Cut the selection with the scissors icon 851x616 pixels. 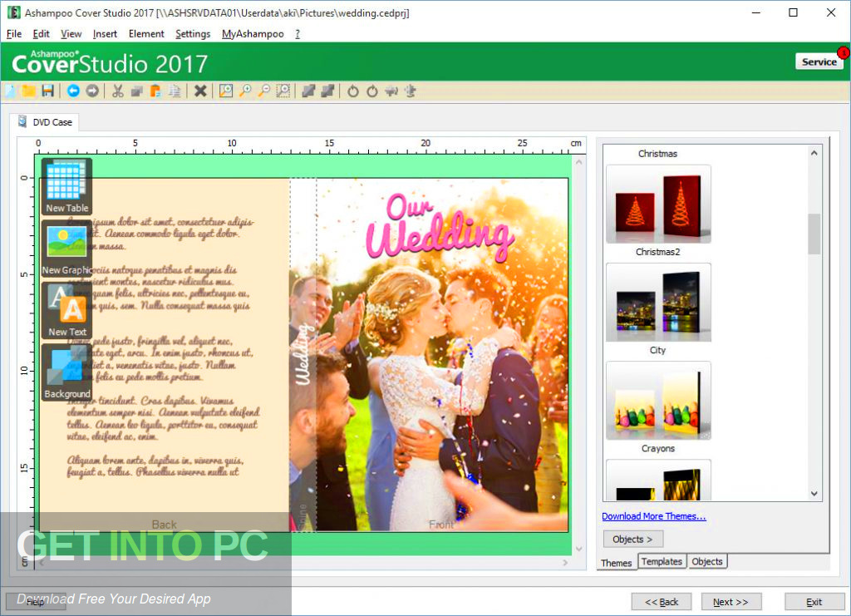(x=118, y=91)
